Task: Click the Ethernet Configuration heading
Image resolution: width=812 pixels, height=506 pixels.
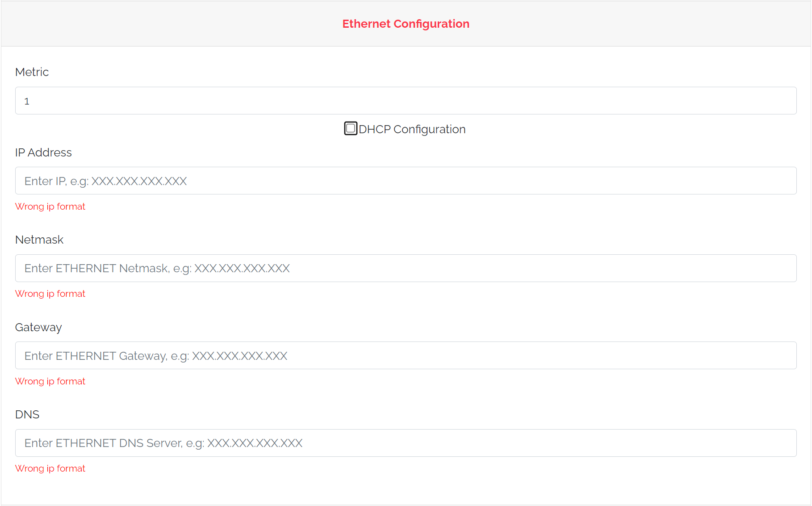Action: (406, 24)
